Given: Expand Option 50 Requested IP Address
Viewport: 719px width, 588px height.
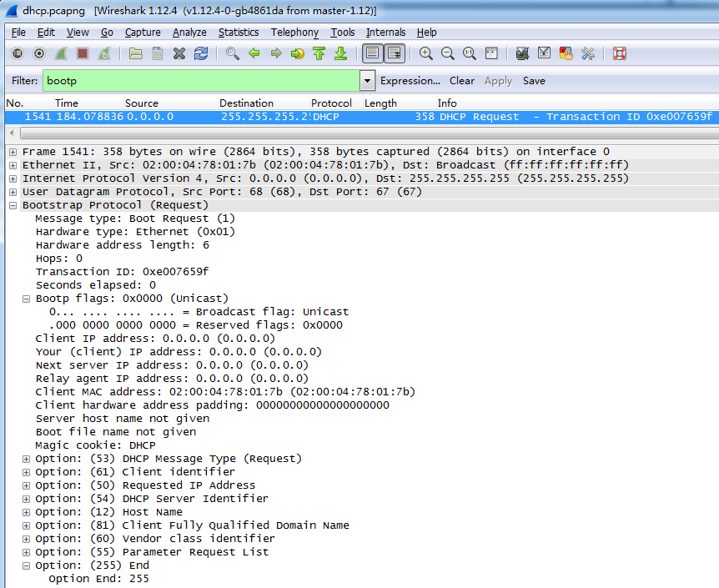Looking at the screenshot, I should click(x=26, y=485).
